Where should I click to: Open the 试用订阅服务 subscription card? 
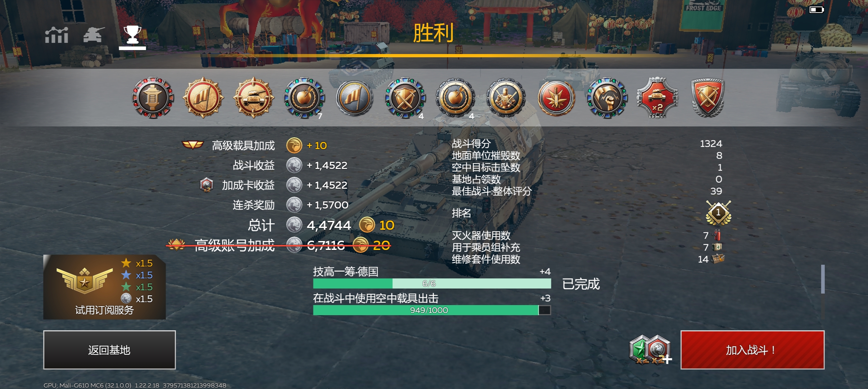104,287
